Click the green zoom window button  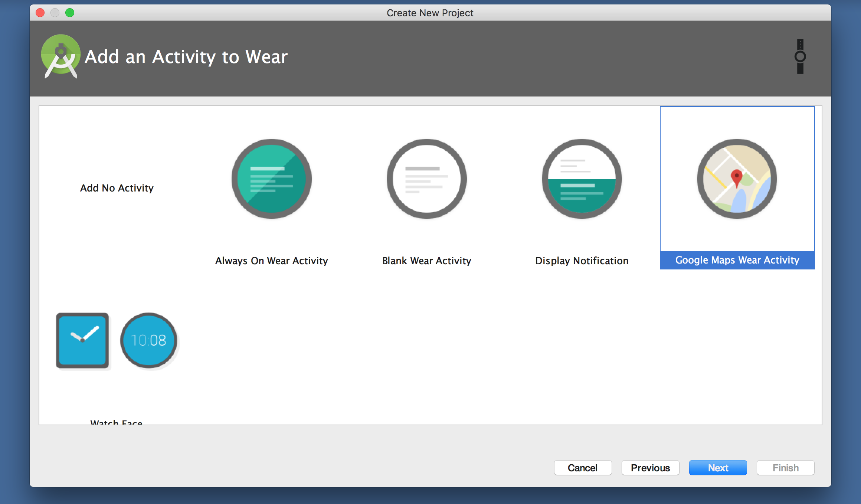click(x=70, y=13)
